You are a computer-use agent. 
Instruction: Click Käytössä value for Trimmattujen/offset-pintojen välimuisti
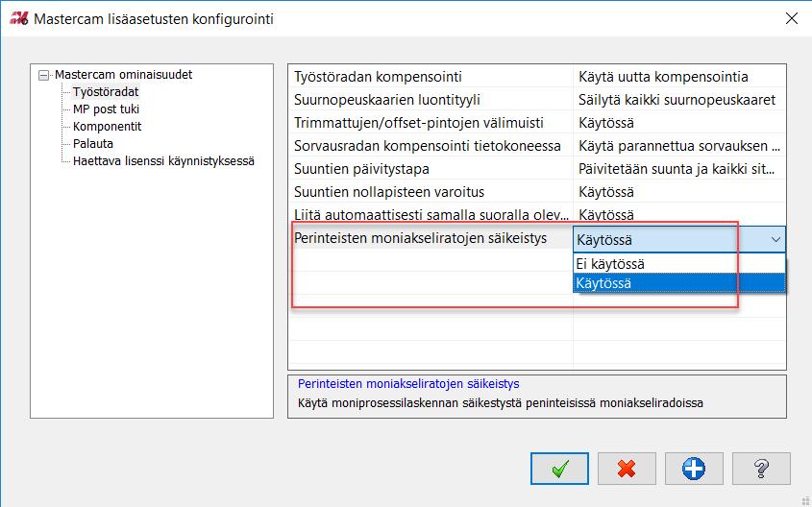point(679,123)
